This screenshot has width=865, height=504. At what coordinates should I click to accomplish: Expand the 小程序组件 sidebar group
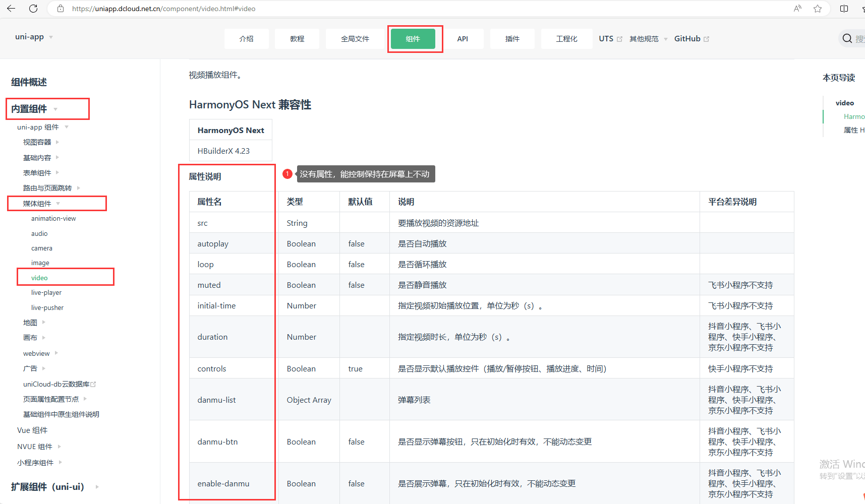pyautogui.click(x=39, y=463)
